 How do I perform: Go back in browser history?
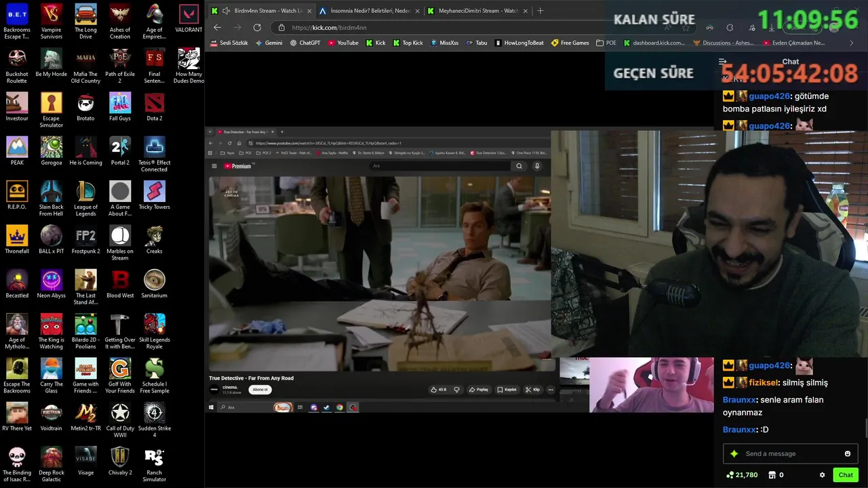217,27
